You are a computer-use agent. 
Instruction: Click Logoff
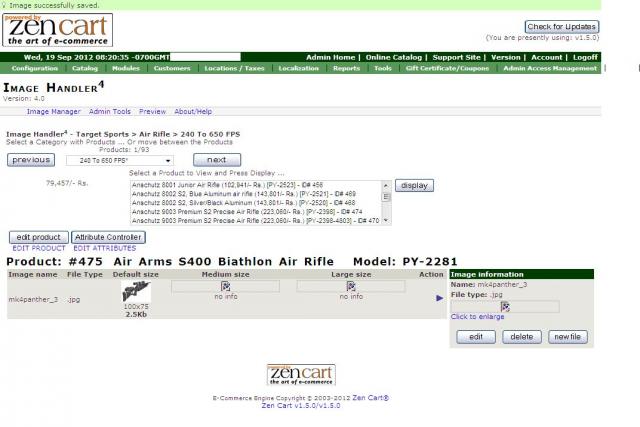click(x=585, y=57)
